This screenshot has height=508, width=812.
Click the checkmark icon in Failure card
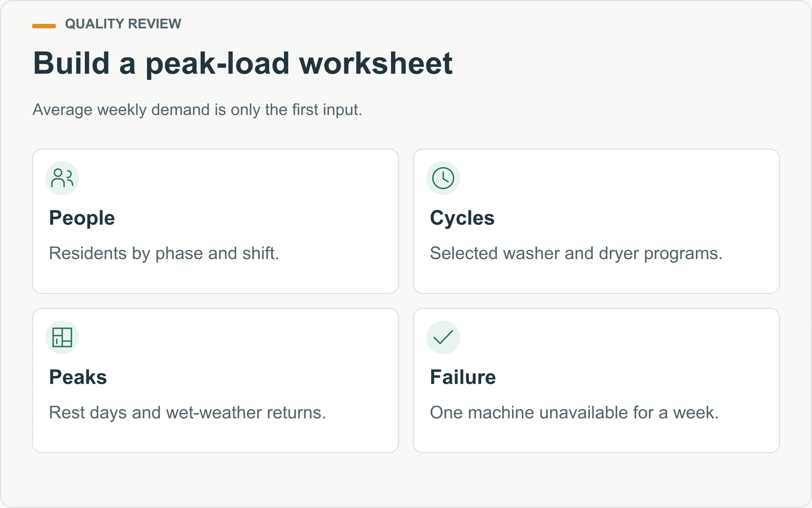coord(443,337)
